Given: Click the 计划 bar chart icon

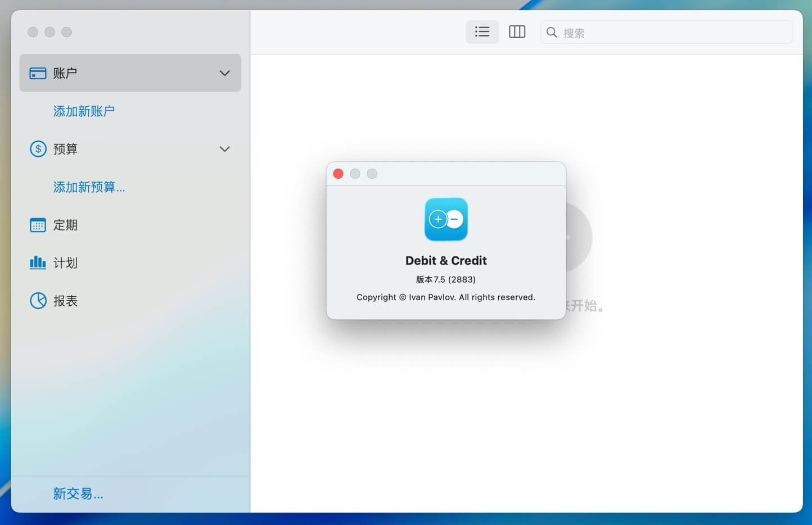Looking at the screenshot, I should (38, 262).
